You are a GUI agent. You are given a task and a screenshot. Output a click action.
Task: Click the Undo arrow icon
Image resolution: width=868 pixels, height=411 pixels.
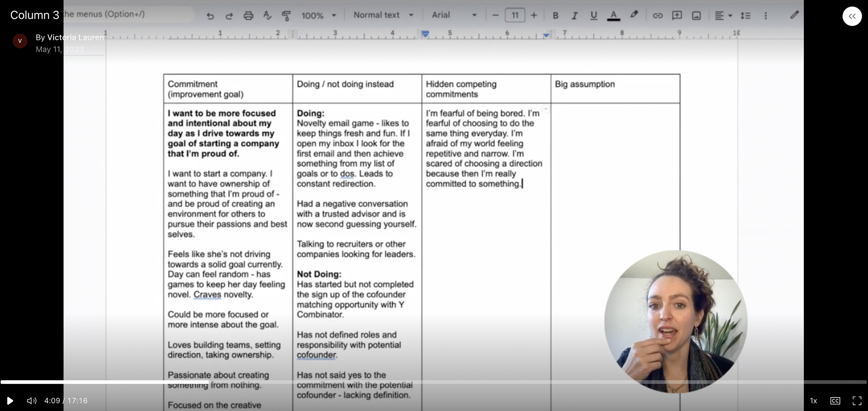[210, 16]
